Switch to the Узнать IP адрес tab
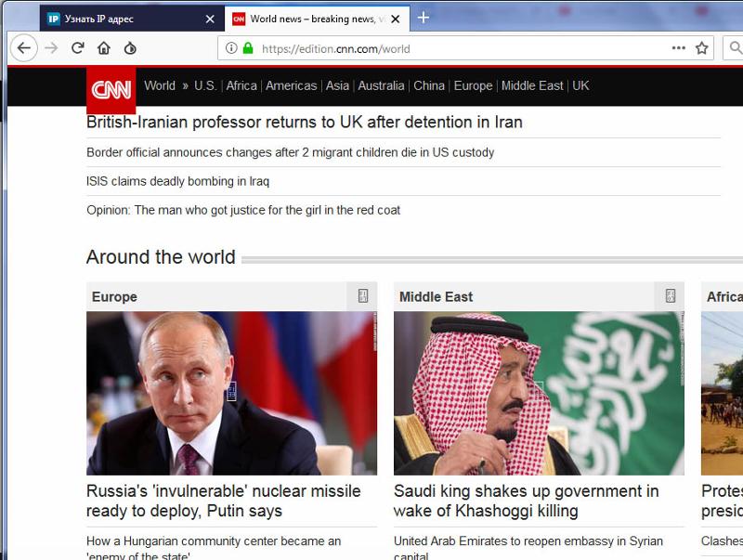This screenshot has height=560, width=743. (x=132, y=19)
